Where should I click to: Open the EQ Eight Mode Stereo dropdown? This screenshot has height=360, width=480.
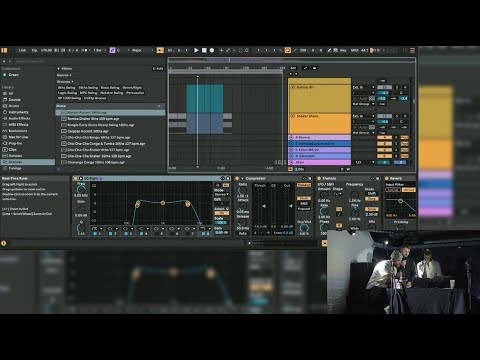point(222,194)
